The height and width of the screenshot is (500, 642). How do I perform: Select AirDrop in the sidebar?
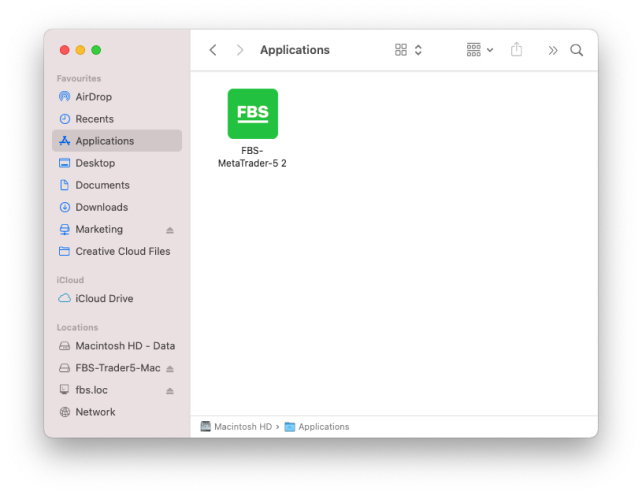coord(117,97)
